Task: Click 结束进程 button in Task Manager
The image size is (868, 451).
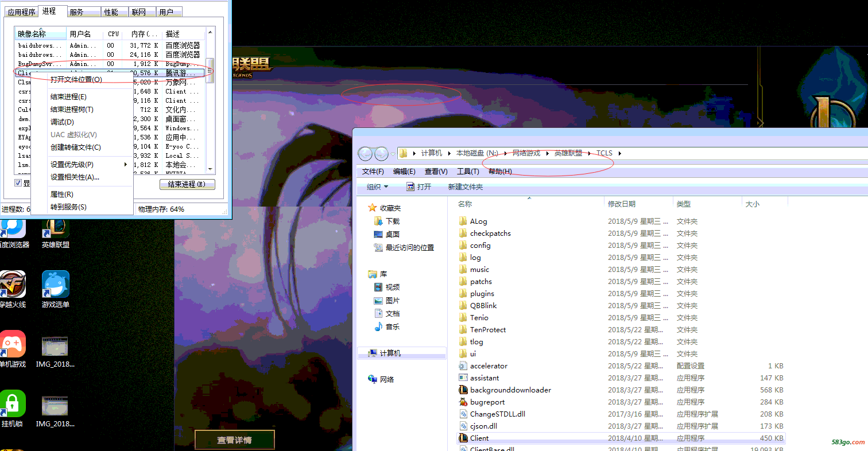Action: (187, 184)
